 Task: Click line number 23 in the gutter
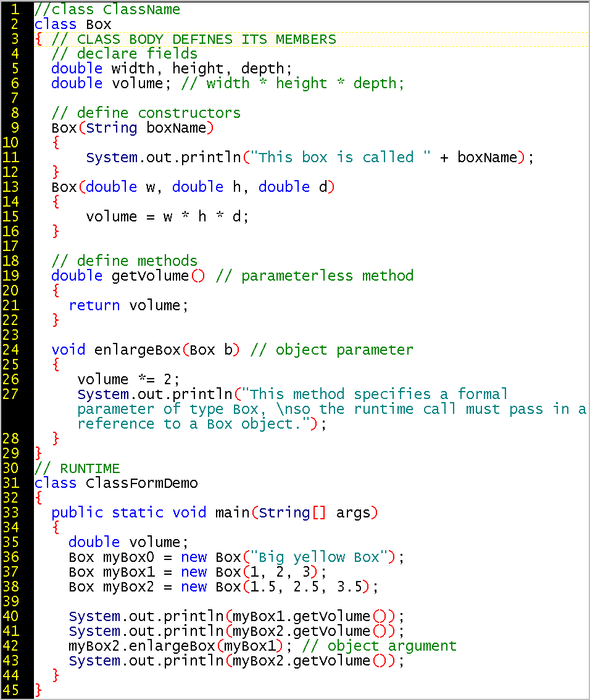[10, 335]
